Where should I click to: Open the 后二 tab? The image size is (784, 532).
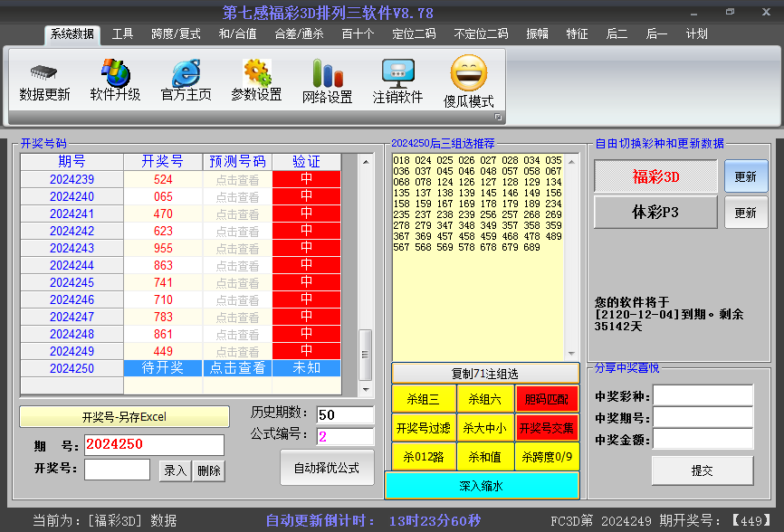pos(617,34)
